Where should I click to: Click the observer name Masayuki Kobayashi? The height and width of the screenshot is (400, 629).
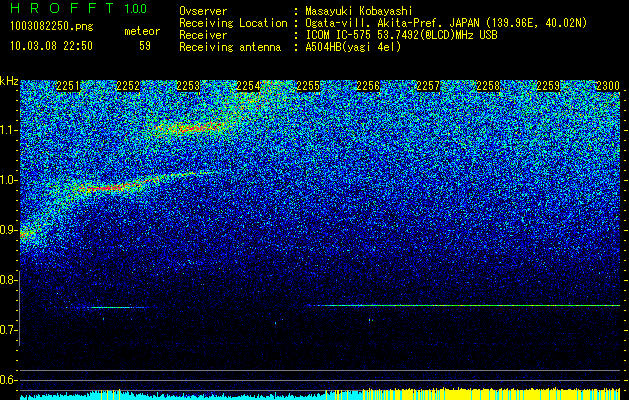pos(359,11)
